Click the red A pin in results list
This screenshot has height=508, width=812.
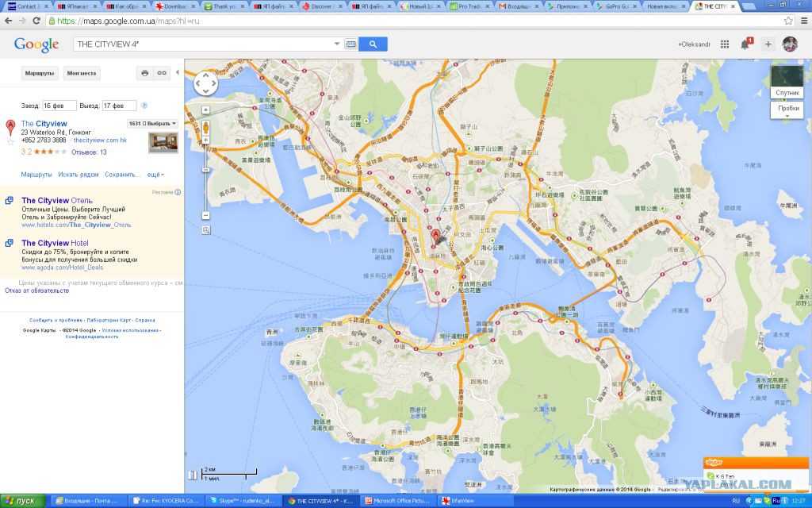click(10, 127)
